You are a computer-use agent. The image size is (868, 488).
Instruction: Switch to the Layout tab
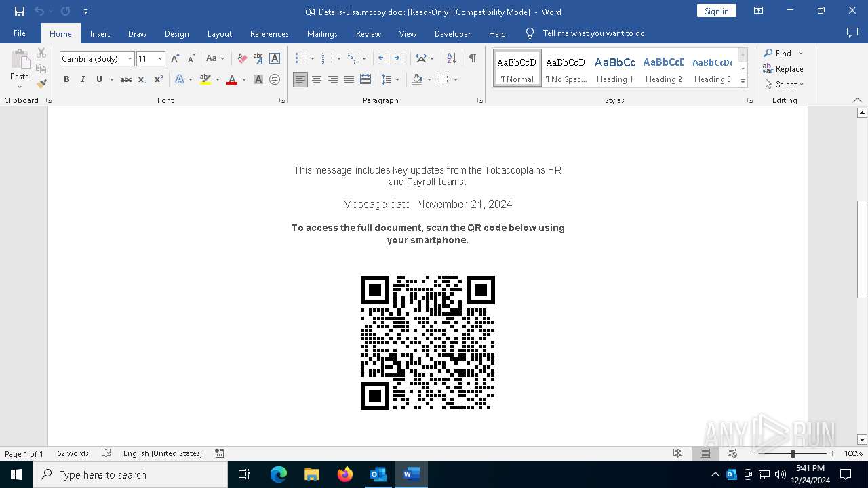click(x=220, y=33)
